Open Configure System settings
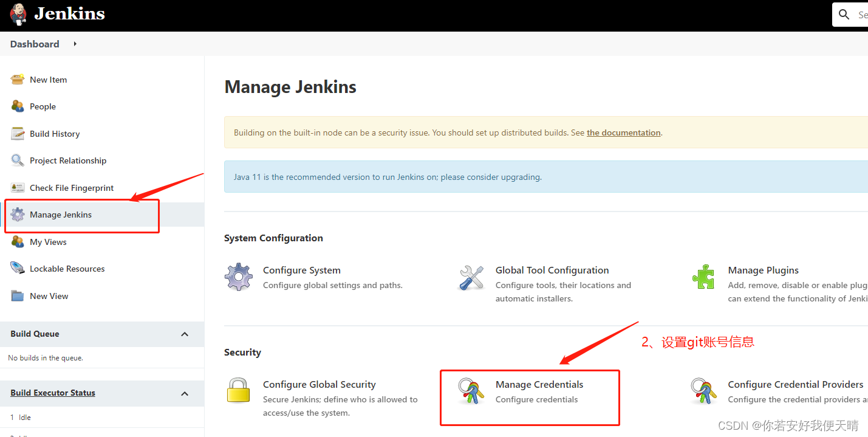Screen dimensions: 868x437 tap(302, 270)
